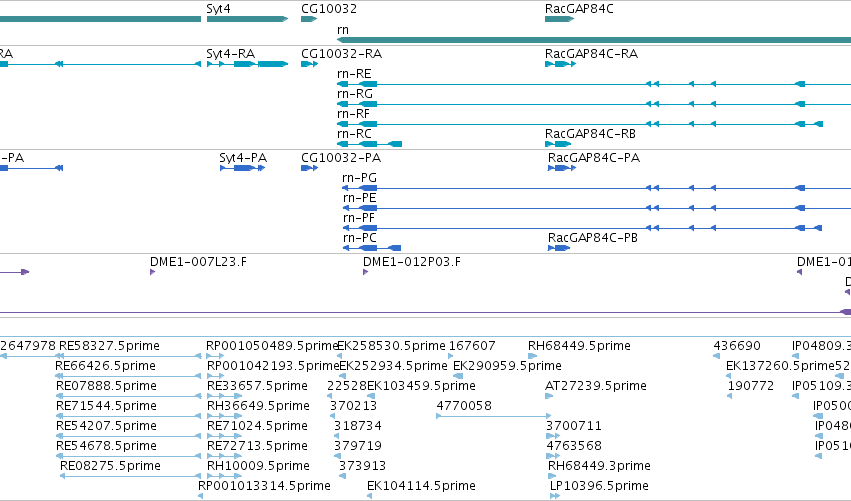Click the EK290959.5prime EST label
This screenshot has width=851, height=501.
click(507, 366)
